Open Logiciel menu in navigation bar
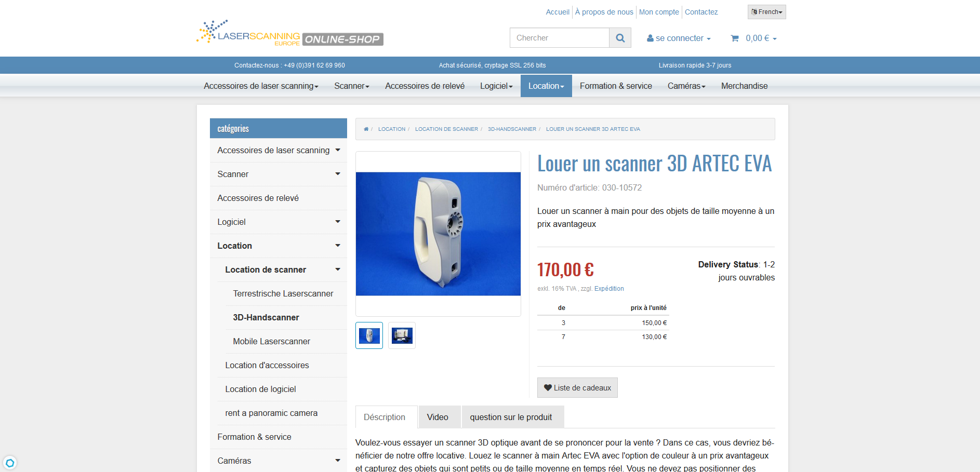 (496, 86)
